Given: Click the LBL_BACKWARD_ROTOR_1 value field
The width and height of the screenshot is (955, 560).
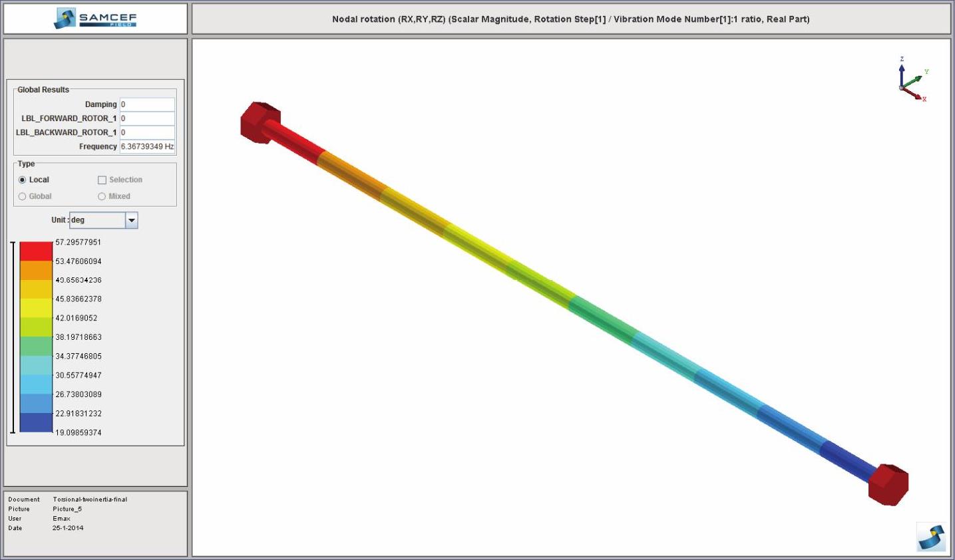Looking at the screenshot, I should tap(147, 132).
